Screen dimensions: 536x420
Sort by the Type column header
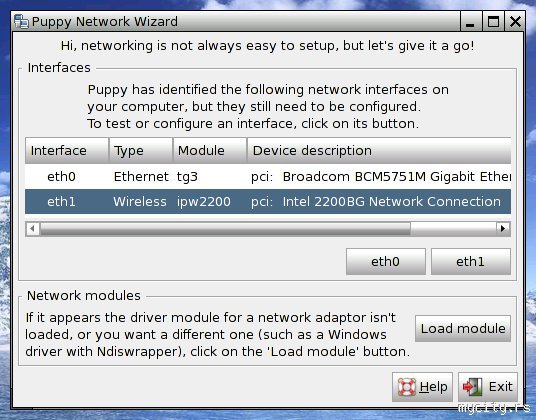click(x=141, y=151)
